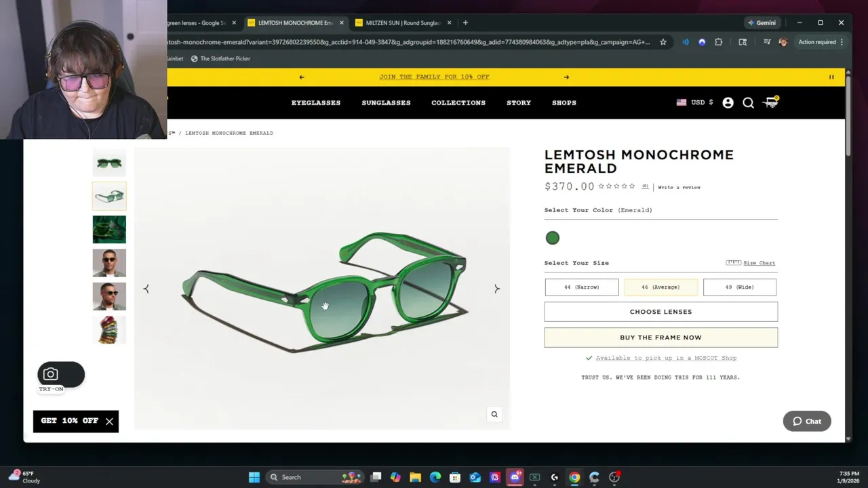Open Eyeglasses menu

coord(316,103)
